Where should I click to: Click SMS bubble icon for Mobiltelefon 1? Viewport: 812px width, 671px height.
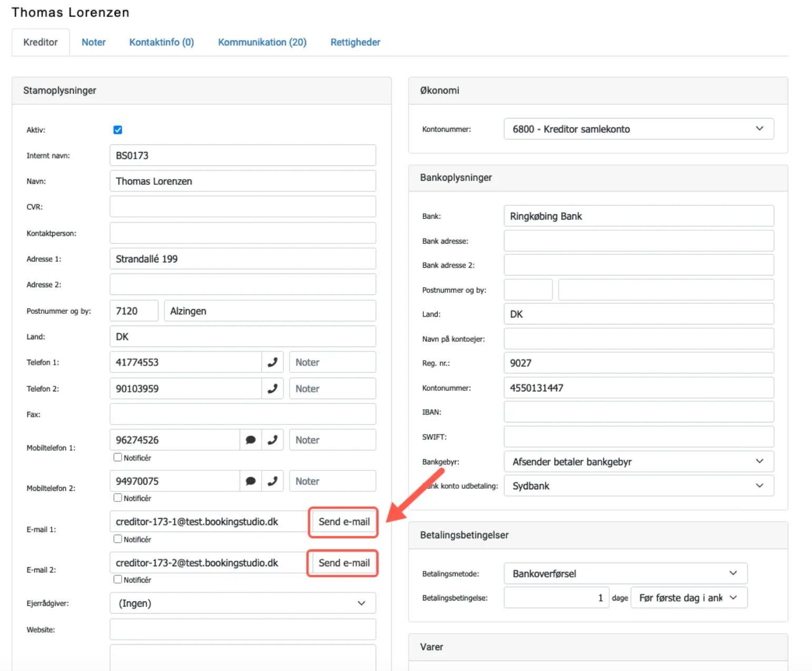coord(251,440)
